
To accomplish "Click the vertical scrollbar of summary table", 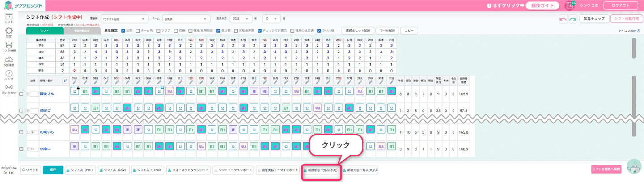I will pyautogui.click(x=633, y=48).
